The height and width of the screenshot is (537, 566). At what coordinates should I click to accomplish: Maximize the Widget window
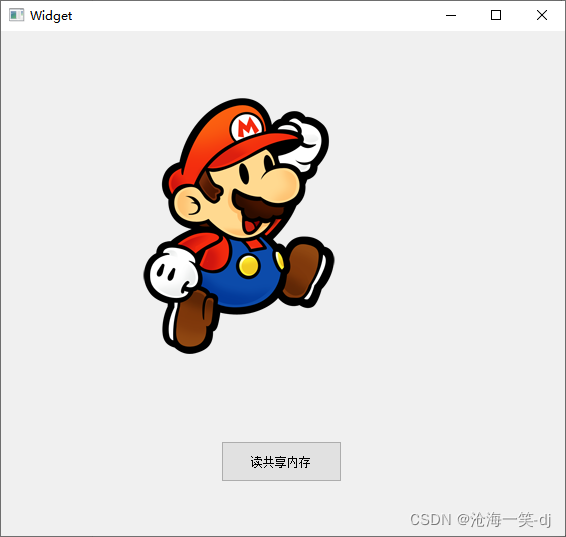pyautogui.click(x=496, y=16)
